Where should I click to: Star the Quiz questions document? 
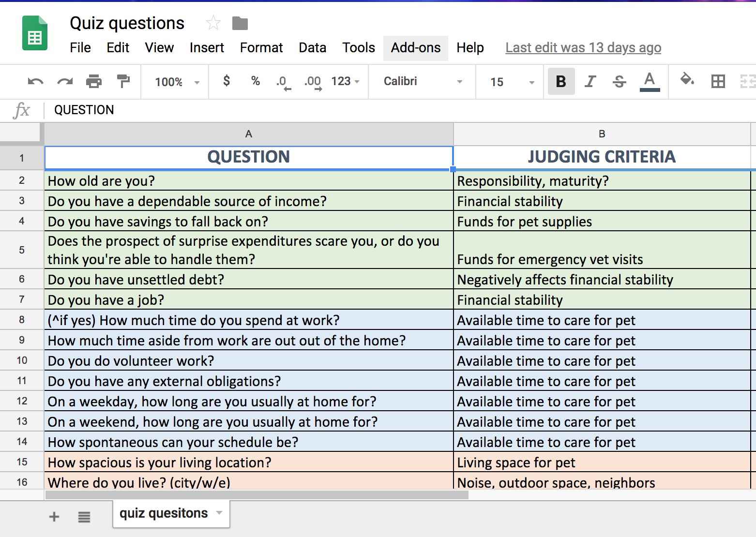(x=213, y=23)
